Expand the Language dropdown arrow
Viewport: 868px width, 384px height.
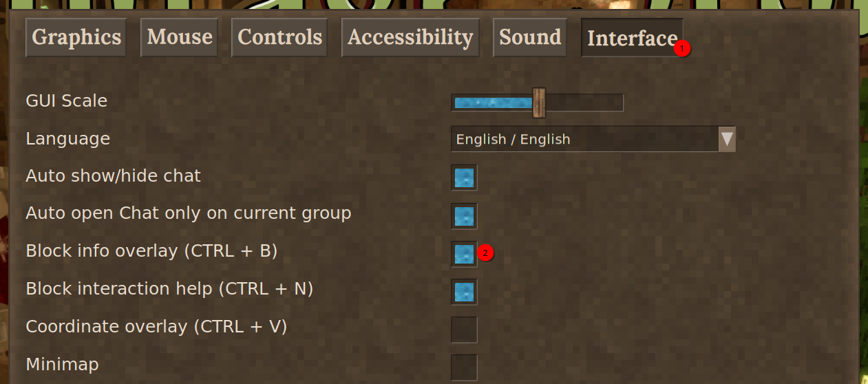(727, 139)
